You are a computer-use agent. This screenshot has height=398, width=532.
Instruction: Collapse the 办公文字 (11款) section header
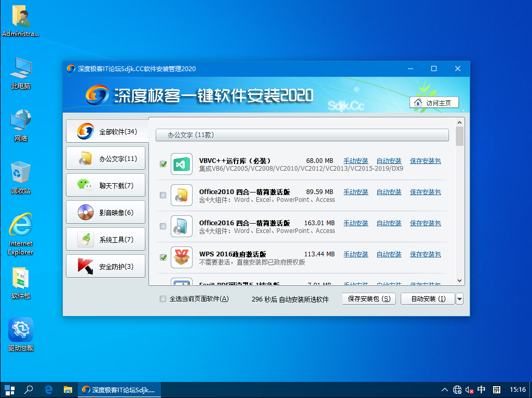point(302,135)
